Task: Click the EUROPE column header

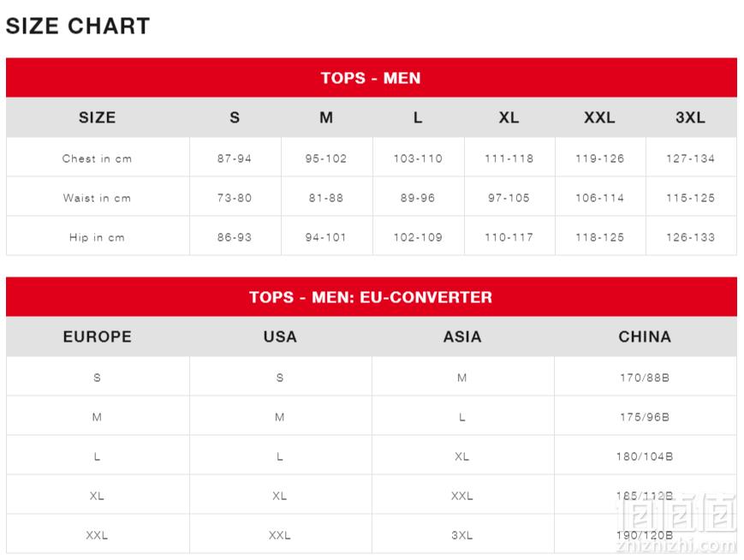Action: (x=98, y=337)
